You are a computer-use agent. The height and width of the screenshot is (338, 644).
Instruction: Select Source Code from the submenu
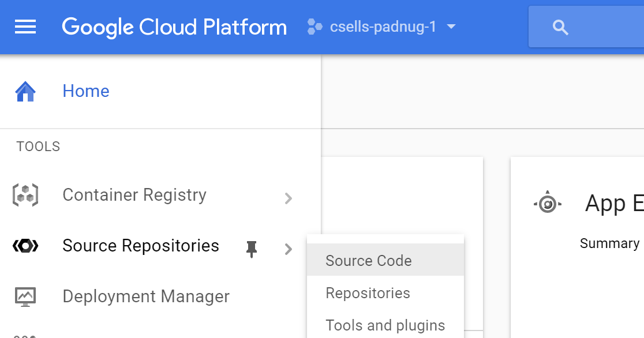point(368,260)
